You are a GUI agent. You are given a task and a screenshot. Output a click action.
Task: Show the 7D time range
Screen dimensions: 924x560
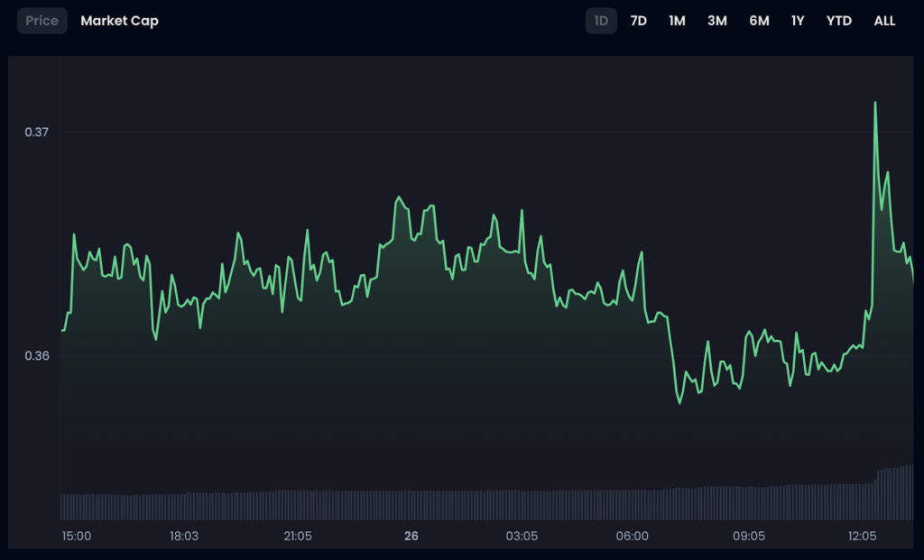click(638, 21)
